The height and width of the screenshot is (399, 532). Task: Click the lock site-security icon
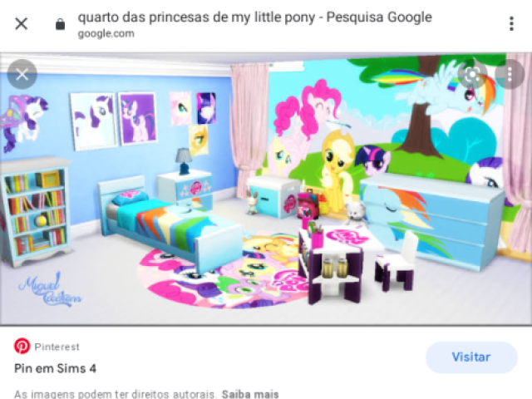60,24
